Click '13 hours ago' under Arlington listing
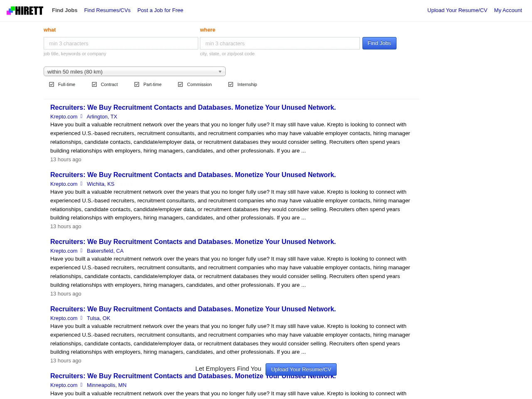 [x=66, y=160]
